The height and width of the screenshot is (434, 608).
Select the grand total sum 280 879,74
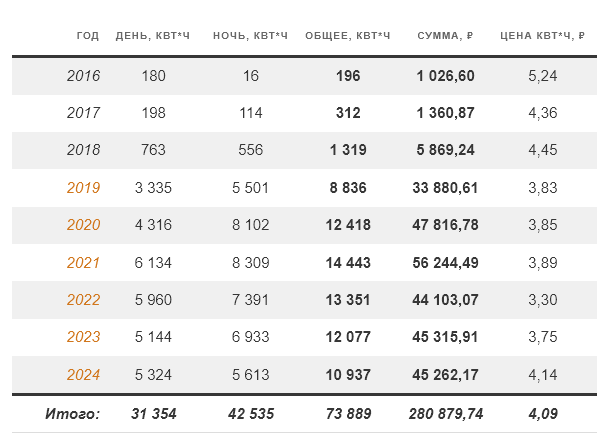(446, 413)
